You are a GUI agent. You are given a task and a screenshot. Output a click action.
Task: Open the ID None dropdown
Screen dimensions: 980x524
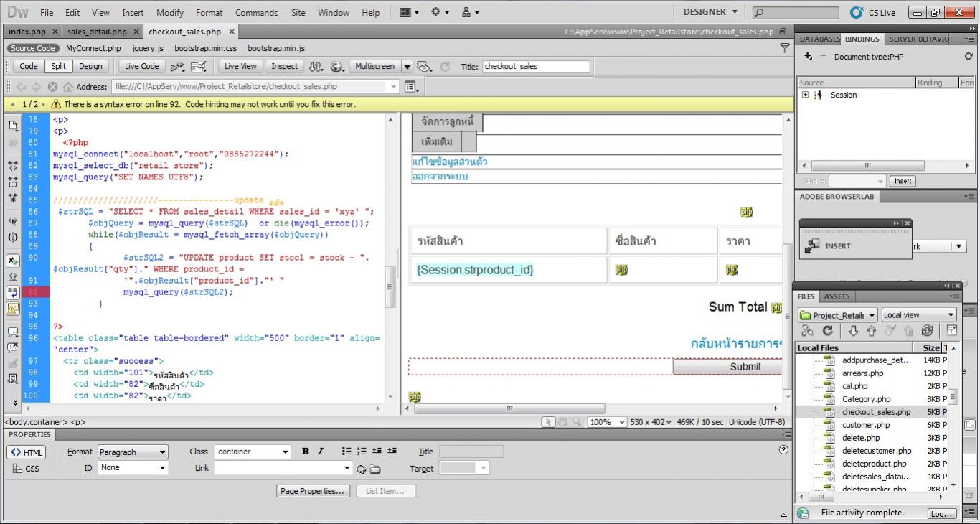tap(133, 468)
